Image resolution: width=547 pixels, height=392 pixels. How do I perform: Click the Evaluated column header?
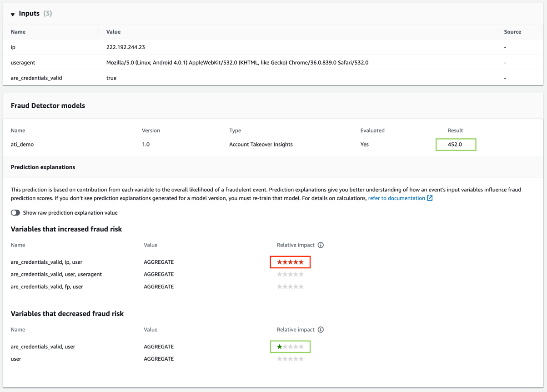click(x=372, y=131)
